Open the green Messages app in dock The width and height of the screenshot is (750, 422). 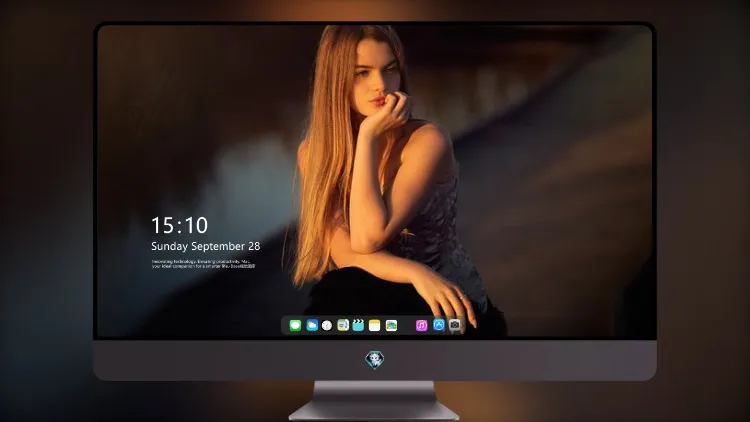(x=295, y=325)
